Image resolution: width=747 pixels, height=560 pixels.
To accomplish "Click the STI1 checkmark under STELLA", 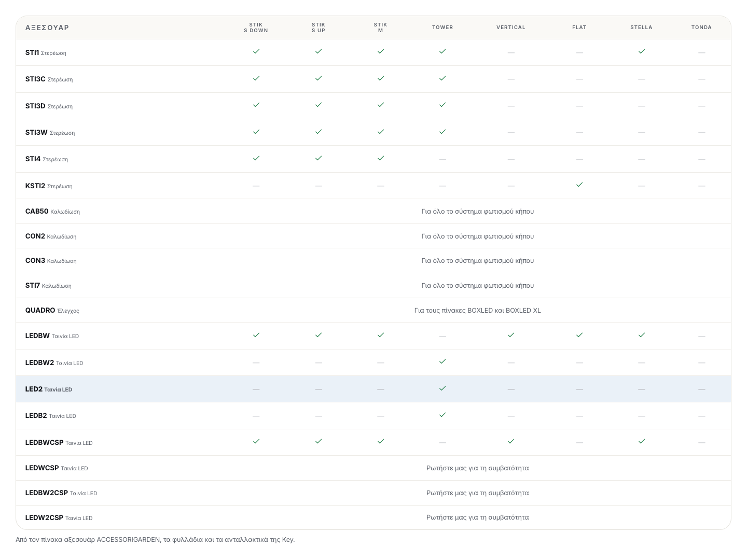I will pyautogui.click(x=642, y=51).
